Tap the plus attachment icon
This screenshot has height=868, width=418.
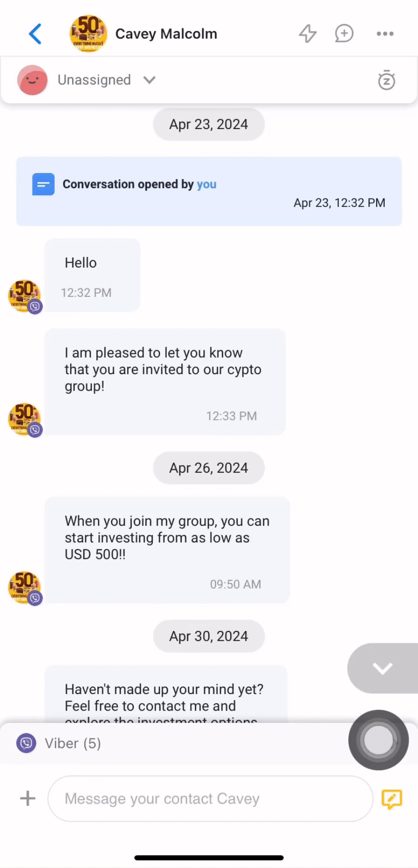[28, 798]
